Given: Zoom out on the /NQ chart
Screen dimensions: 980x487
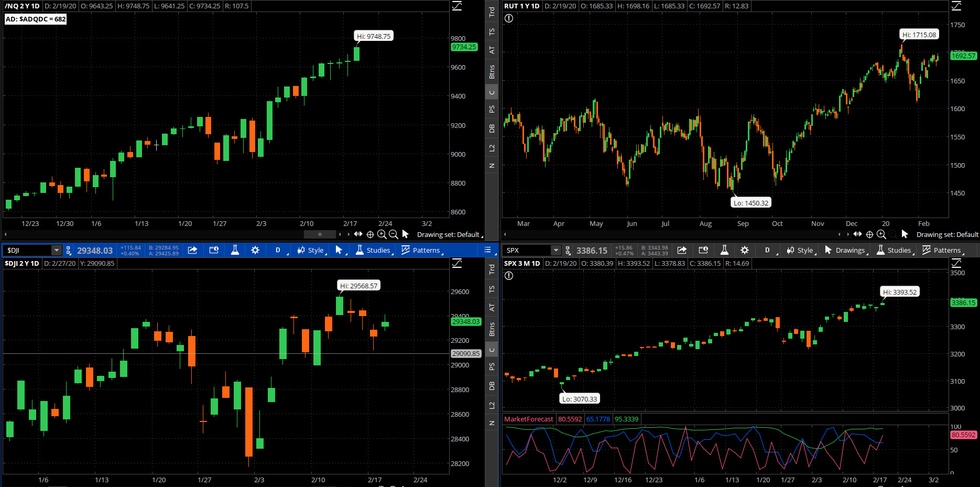Looking at the screenshot, I should (x=394, y=234).
